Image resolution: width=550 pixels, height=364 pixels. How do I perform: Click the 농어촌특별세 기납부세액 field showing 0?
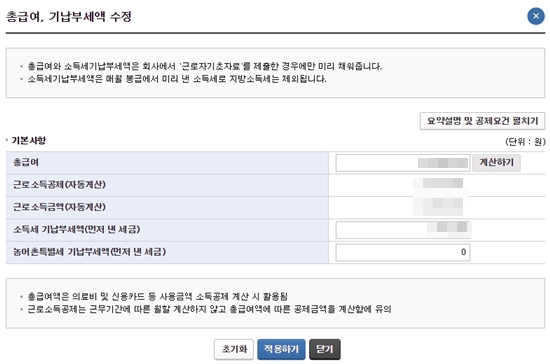tap(403, 252)
